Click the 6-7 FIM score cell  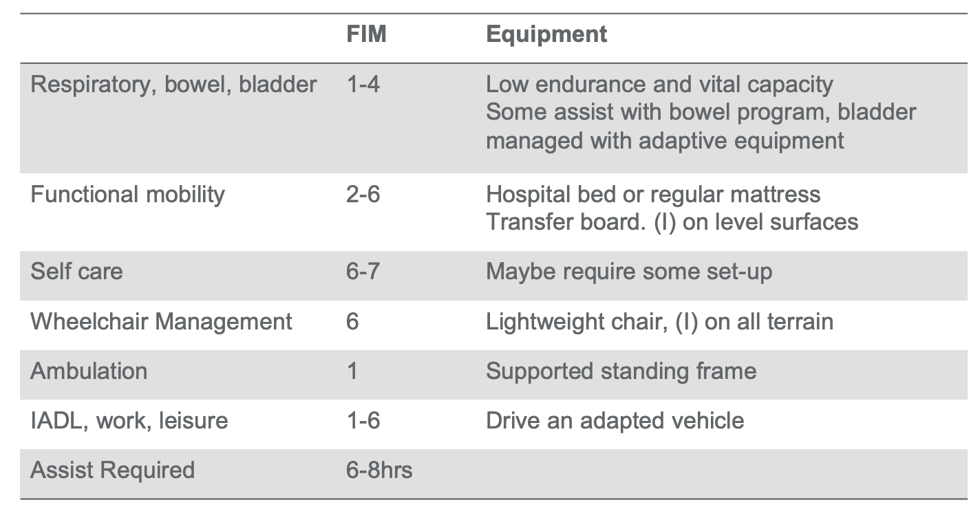coord(363,270)
